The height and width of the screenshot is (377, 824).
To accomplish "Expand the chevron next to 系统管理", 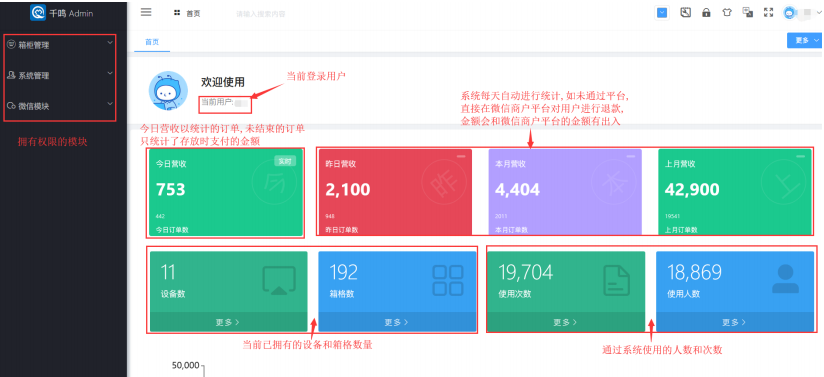I will pyautogui.click(x=110, y=73).
